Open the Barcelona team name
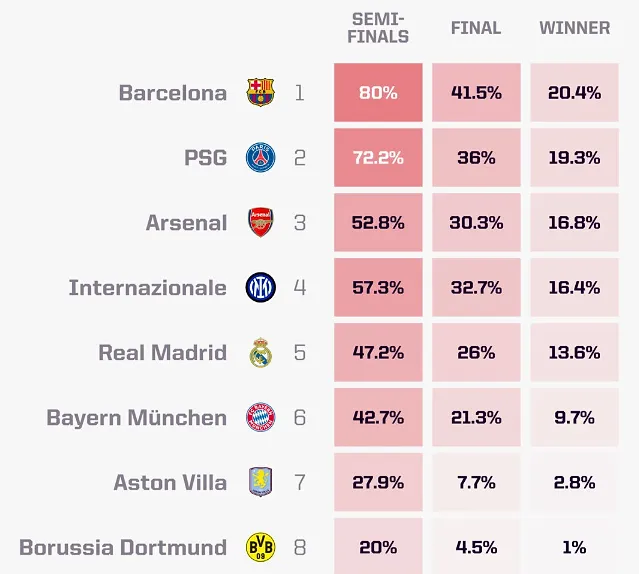This screenshot has width=639, height=574. coord(173,93)
